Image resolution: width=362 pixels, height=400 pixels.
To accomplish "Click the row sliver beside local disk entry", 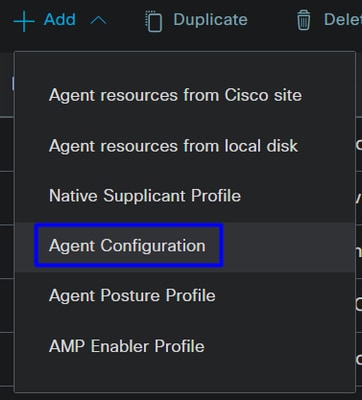I will tap(359, 144).
